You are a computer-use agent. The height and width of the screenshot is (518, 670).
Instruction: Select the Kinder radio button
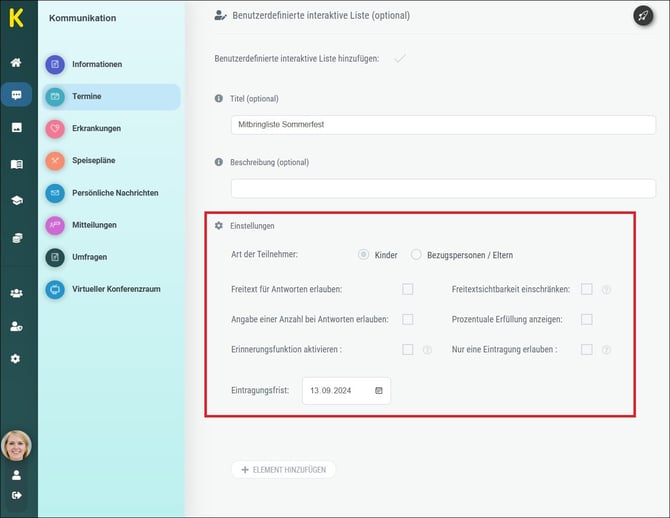tap(363, 254)
